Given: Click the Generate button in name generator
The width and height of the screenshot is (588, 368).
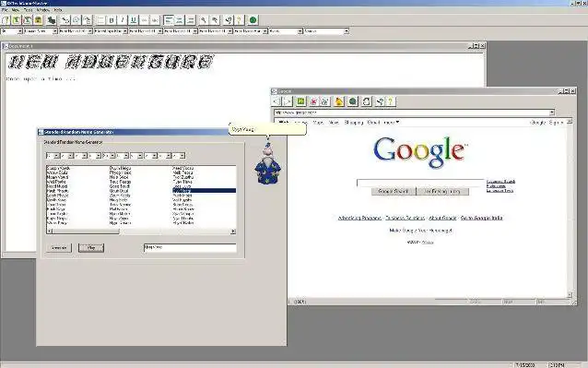Looking at the screenshot, I should [59, 247].
